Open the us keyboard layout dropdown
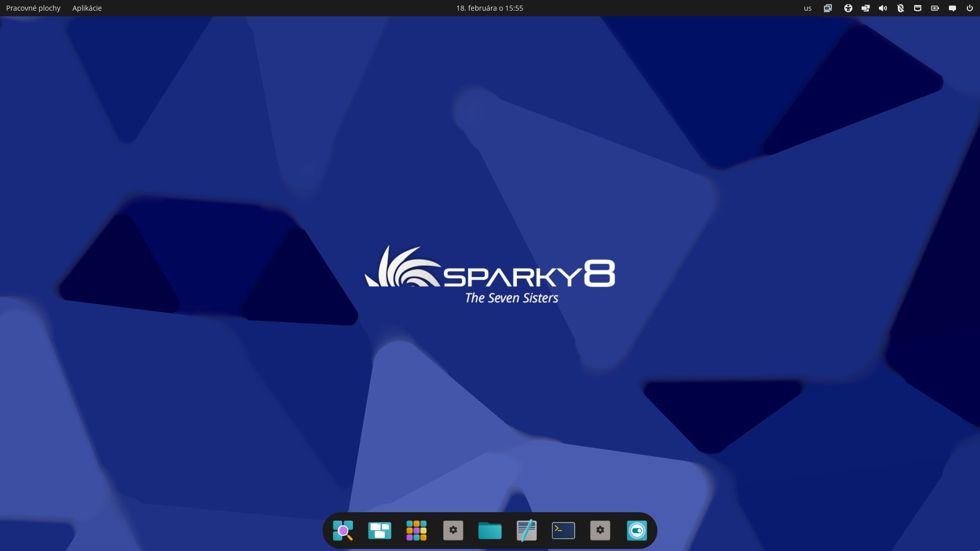The width and height of the screenshot is (980, 551). click(807, 8)
